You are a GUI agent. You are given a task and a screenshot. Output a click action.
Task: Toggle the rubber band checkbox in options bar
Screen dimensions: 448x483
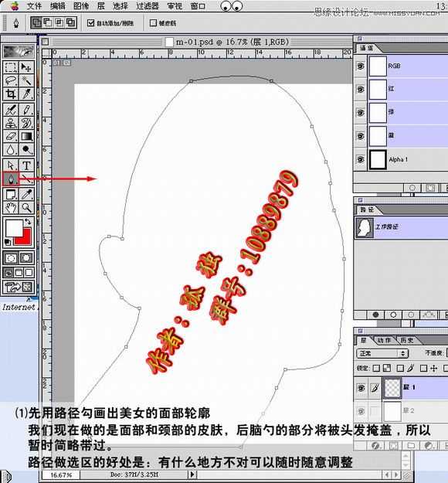pyautogui.click(x=153, y=22)
